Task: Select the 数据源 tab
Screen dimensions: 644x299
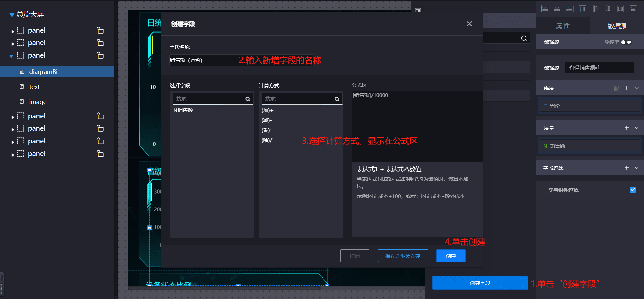Action: (x=617, y=26)
